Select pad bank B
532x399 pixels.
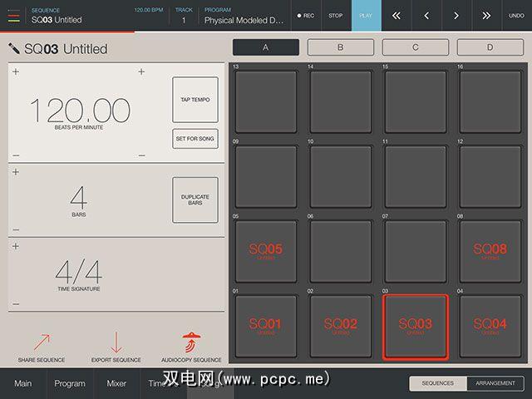[340, 47]
